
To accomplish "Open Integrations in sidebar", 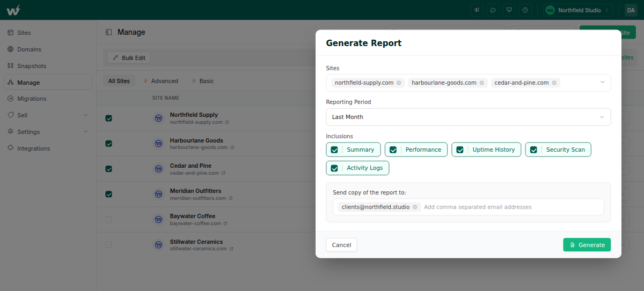I will click(48, 148).
